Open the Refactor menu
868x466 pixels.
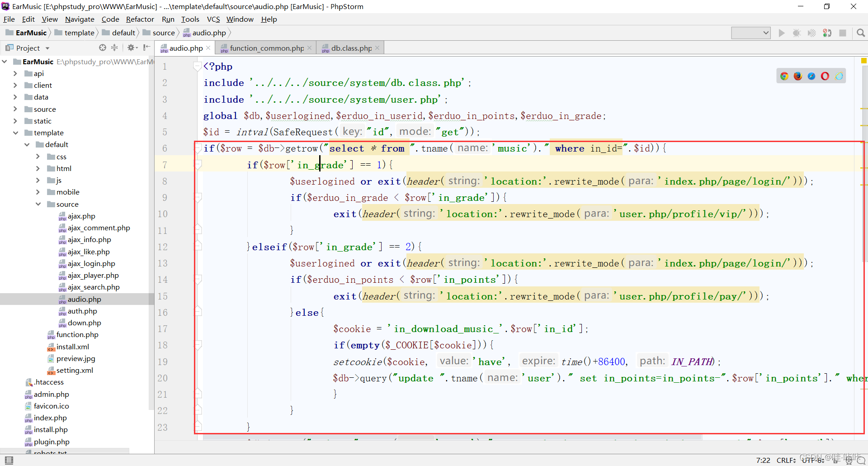[140, 19]
